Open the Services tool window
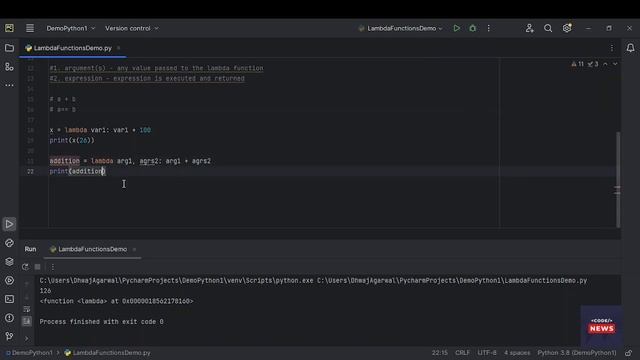Screen dimensions: 640x360 tap(9, 280)
